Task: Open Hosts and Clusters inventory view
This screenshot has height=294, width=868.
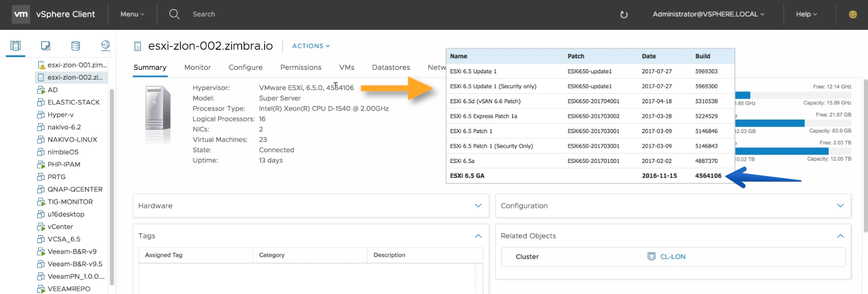Action: 16,46
